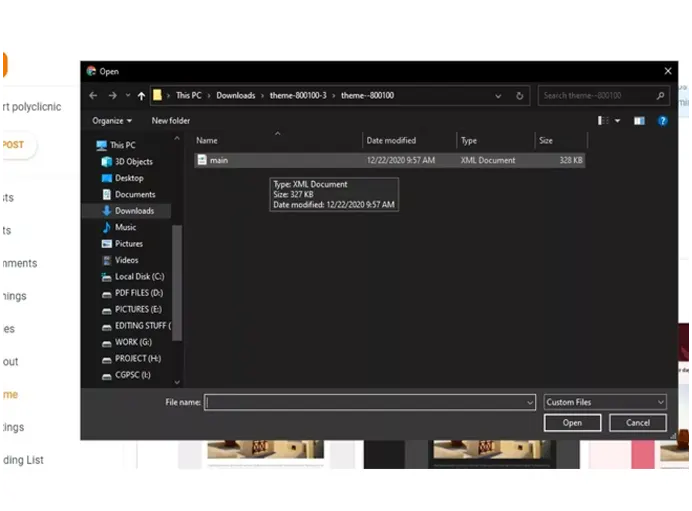
Task: Select Downloads in the navigation pane
Action: [134, 211]
